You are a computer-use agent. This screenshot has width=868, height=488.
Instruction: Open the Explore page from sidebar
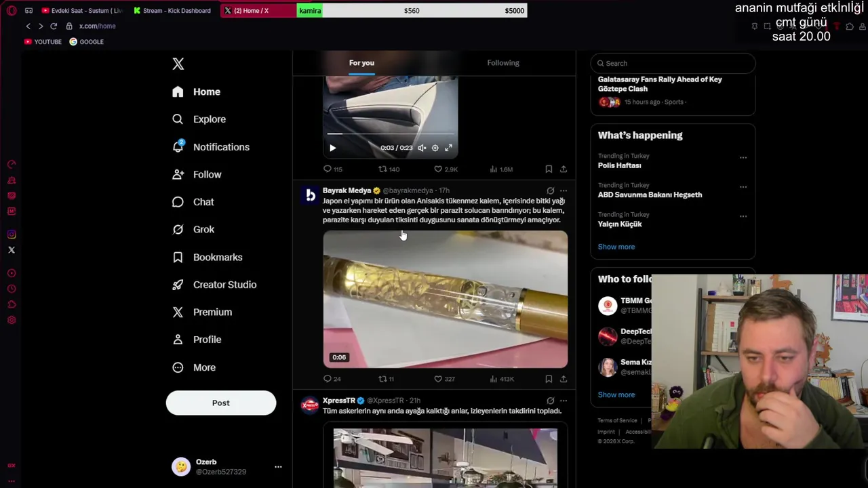199,119
